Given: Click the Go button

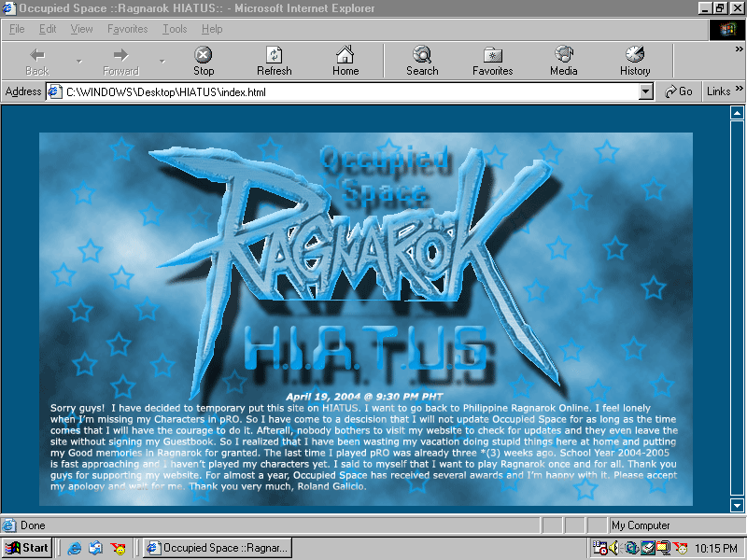Looking at the screenshot, I should point(679,91).
